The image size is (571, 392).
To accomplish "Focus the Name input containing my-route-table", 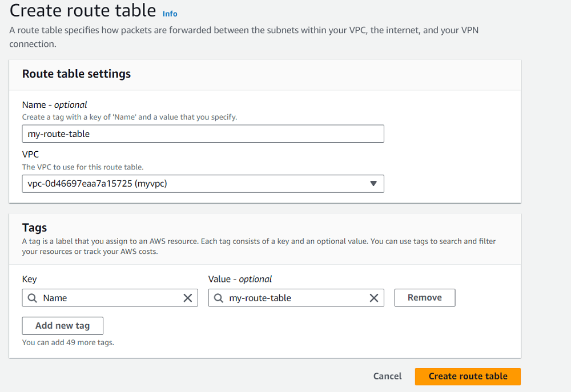I will click(203, 134).
